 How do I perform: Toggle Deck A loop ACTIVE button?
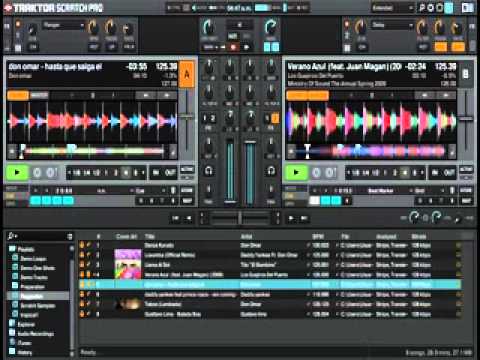[x=187, y=169]
